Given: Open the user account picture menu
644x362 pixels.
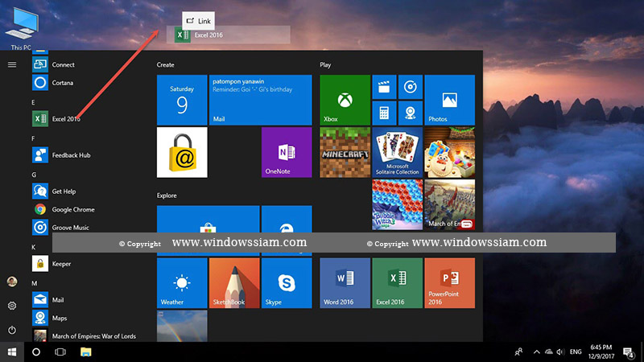Looking at the screenshot, I should pos(12,282).
